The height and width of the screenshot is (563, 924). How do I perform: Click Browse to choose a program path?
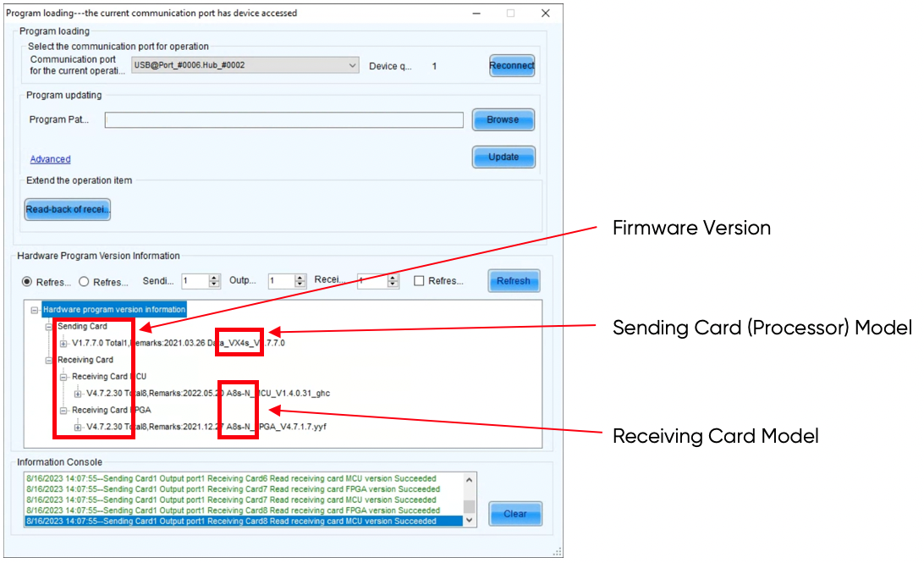pos(503,120)
